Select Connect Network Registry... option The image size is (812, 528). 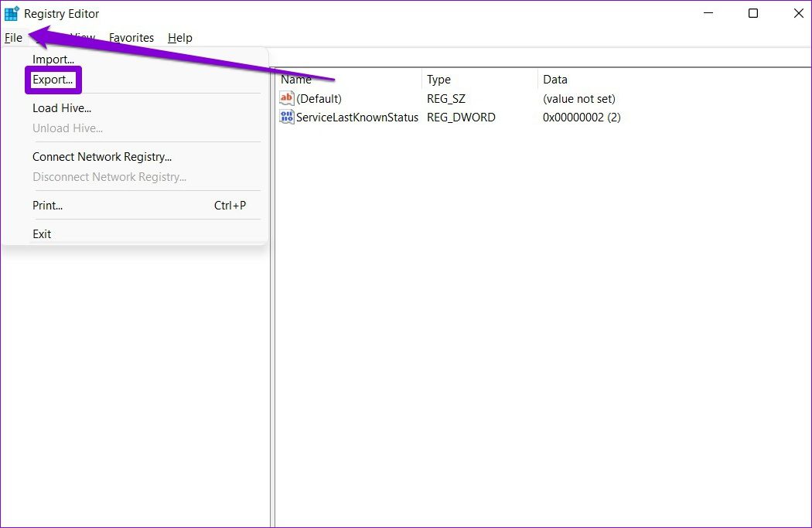click(102, 156)
